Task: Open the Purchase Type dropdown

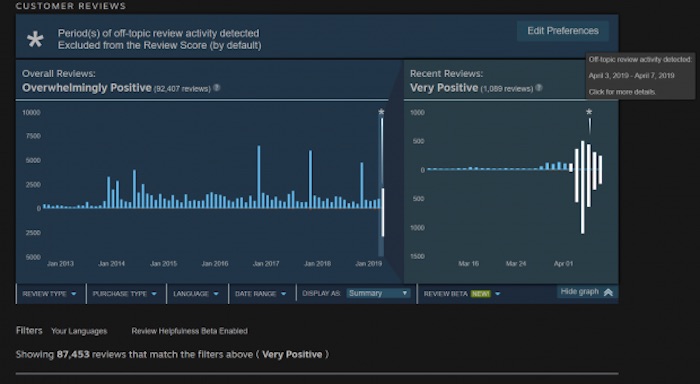Action: (125, 294)
